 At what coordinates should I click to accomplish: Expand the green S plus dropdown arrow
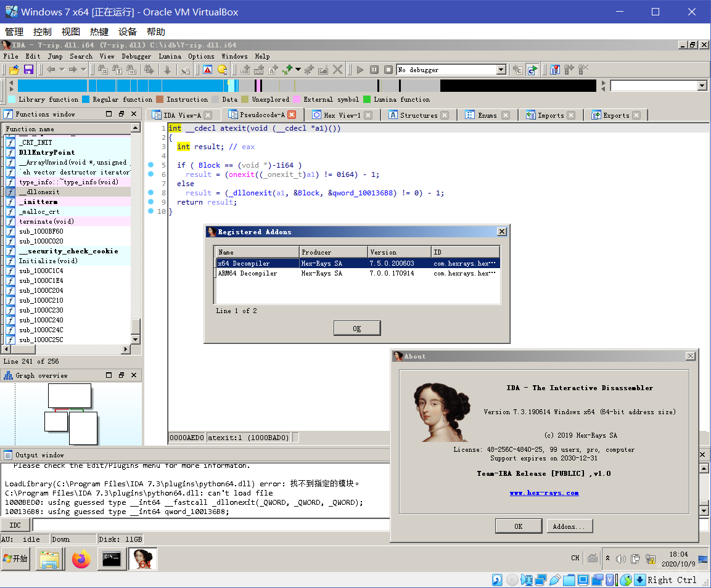click(298, 70)
